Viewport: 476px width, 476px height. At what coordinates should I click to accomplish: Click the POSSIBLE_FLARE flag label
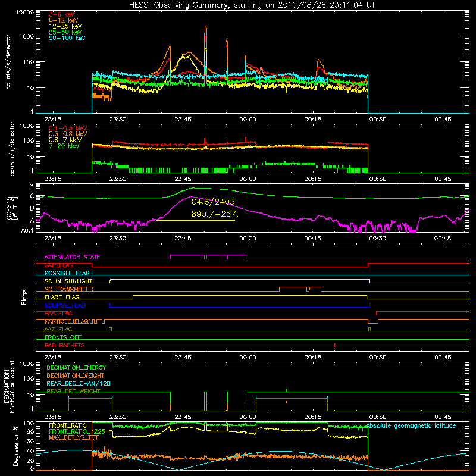(68, 273)
